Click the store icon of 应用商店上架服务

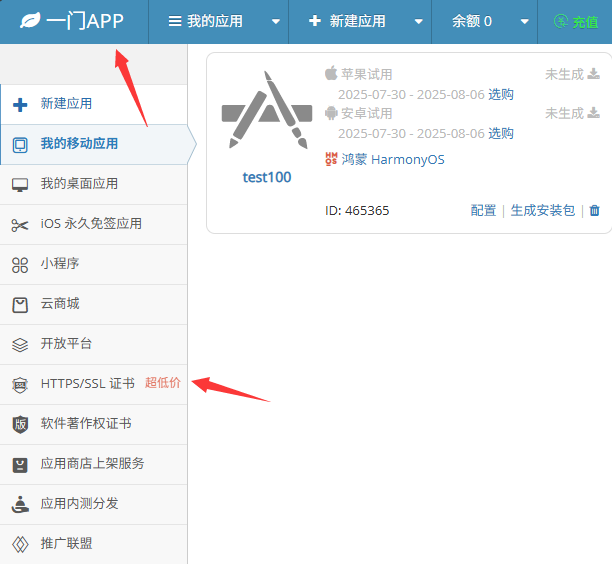point(20,465)
